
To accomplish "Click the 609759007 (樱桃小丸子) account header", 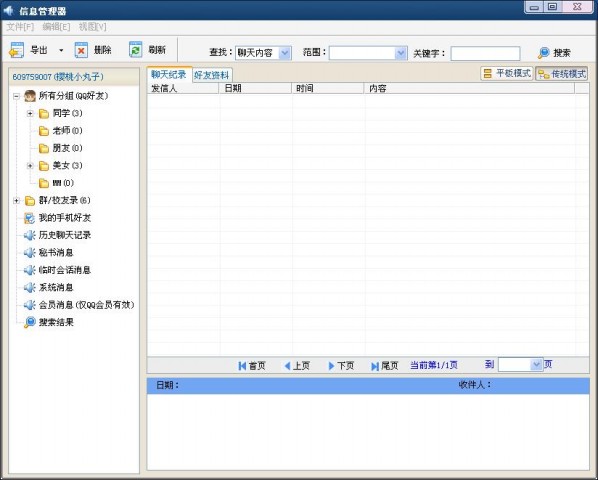I will 74,77.
